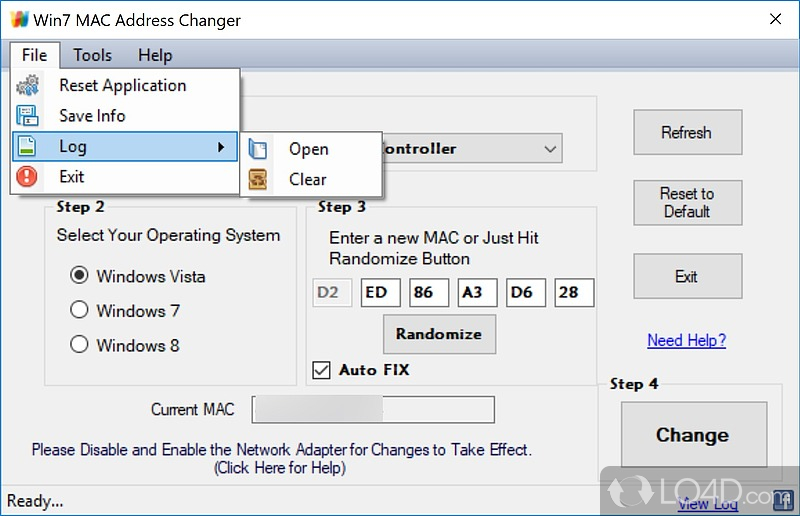Click the MAC field containing 28
The image size is (800, 516).
[574, 292]
